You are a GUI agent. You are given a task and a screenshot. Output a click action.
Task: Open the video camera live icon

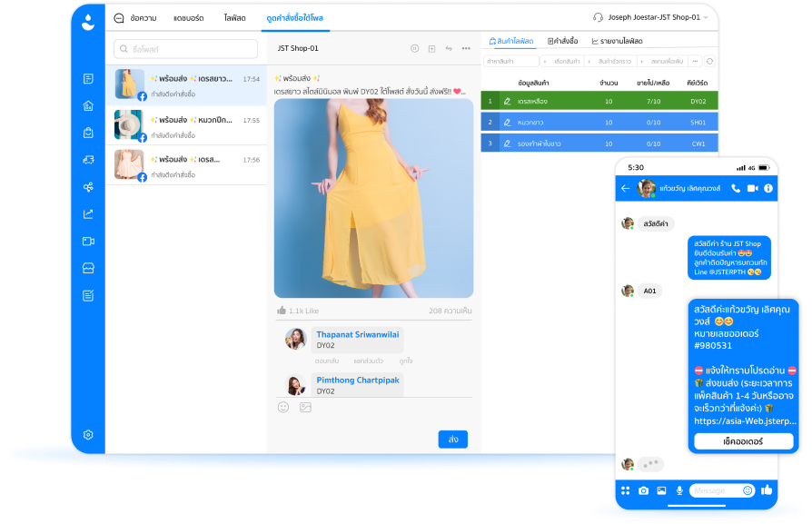[88, 242]
